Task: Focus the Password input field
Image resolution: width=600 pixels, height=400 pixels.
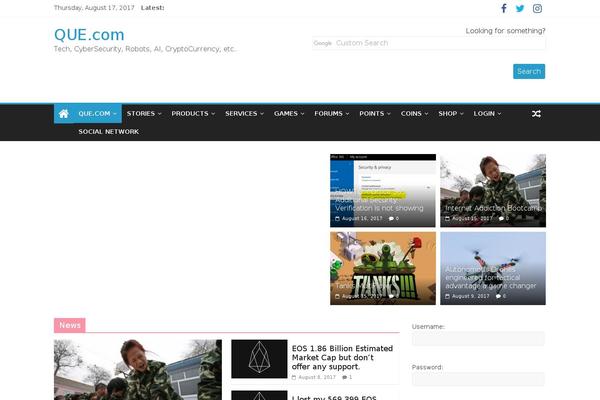Action: click(x=478, y=379)
